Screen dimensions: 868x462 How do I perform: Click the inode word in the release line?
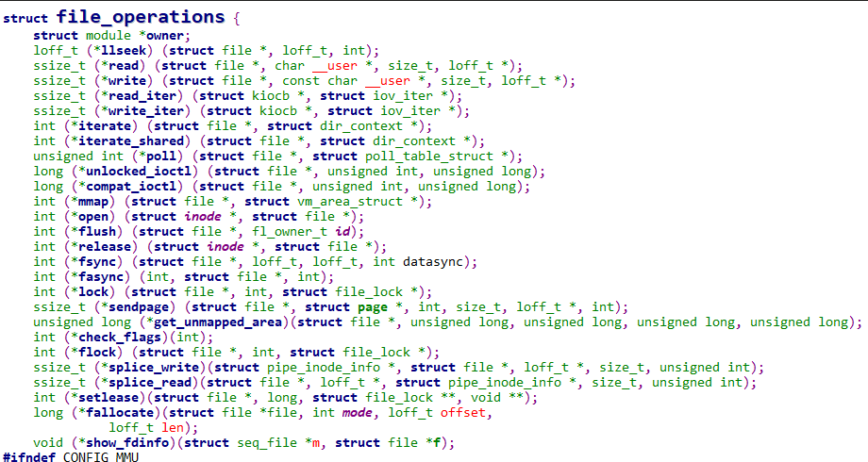[x=225, y=247]
